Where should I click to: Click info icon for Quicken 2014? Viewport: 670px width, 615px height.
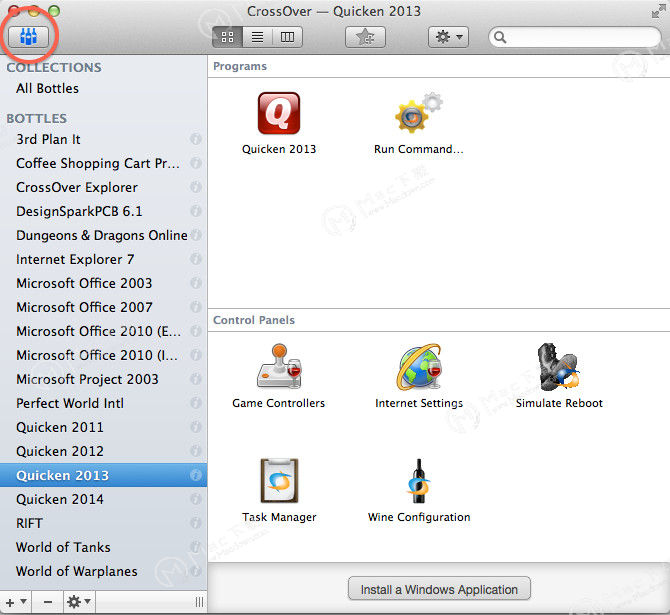pos(196,499)
